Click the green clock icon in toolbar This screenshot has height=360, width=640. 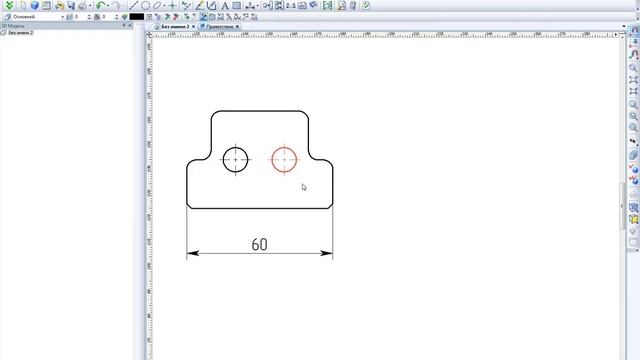(366, 6)
